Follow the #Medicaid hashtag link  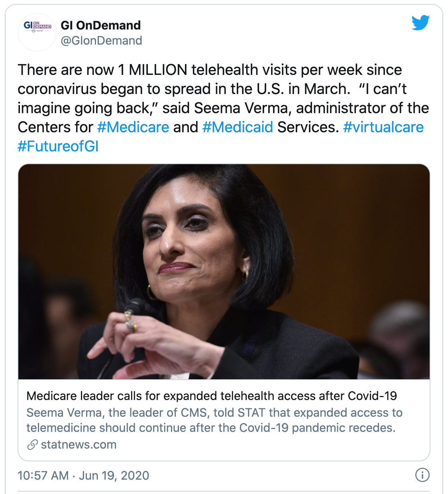[238, 127]
